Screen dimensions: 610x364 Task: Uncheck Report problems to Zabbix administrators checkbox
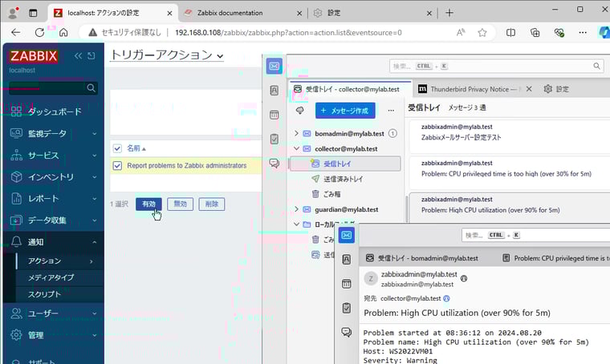[x=117, y=166]
